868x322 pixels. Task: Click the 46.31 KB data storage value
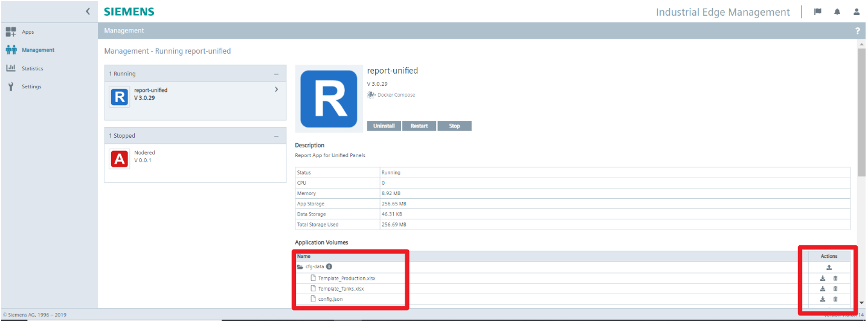(392, 214)
